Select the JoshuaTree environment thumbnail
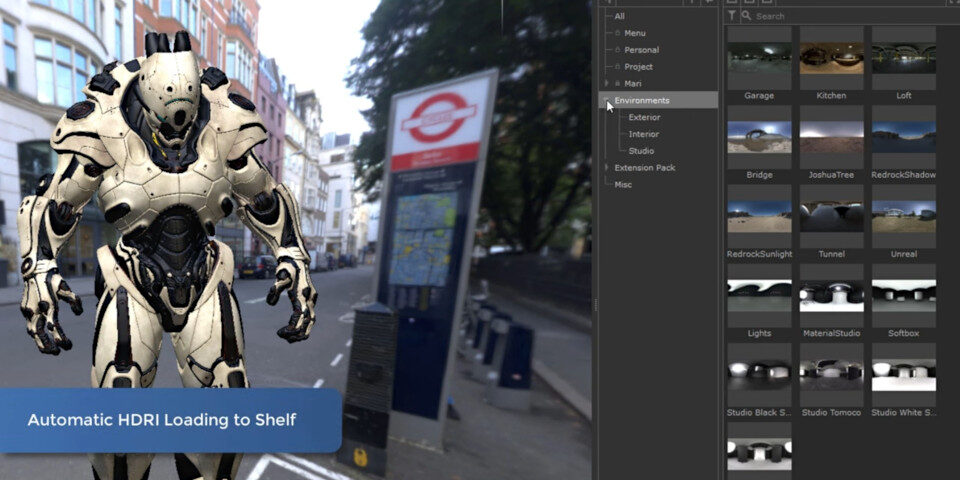 pos(831,137)
